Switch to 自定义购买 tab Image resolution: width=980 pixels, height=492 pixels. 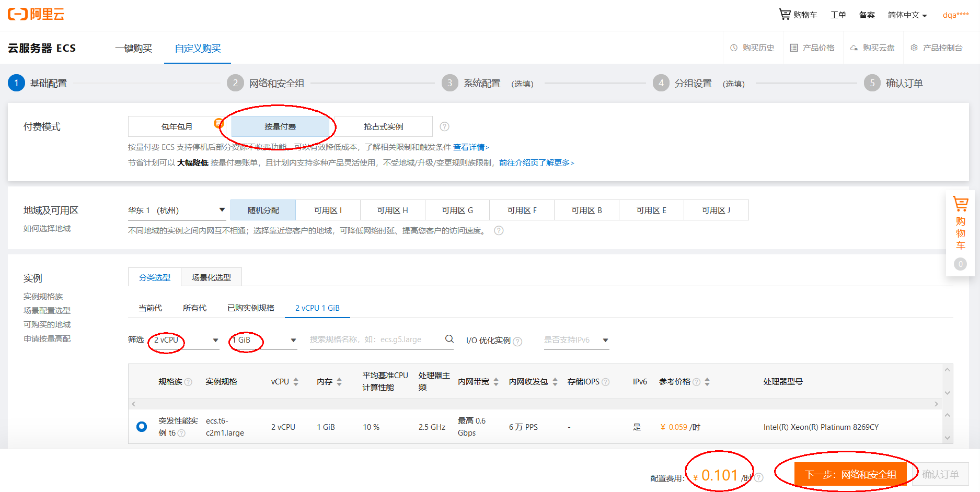point(198,48)
